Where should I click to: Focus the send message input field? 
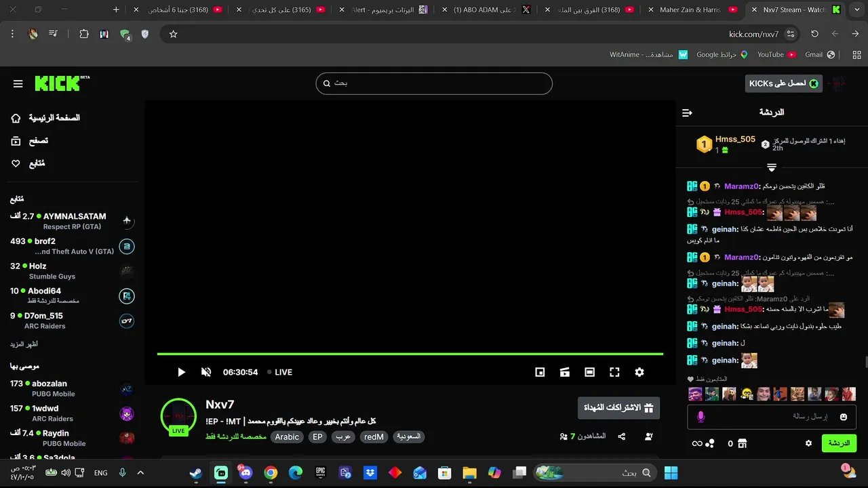[x=772, y=417]
